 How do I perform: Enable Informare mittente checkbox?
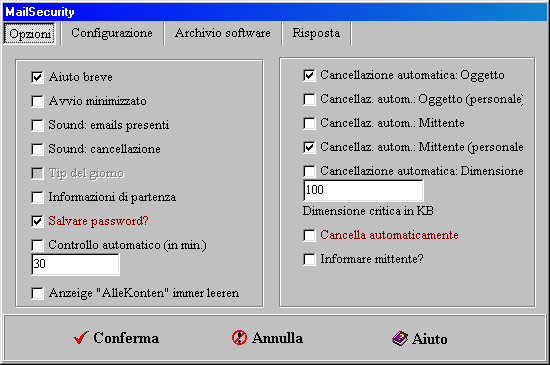(x=309, y=259)
